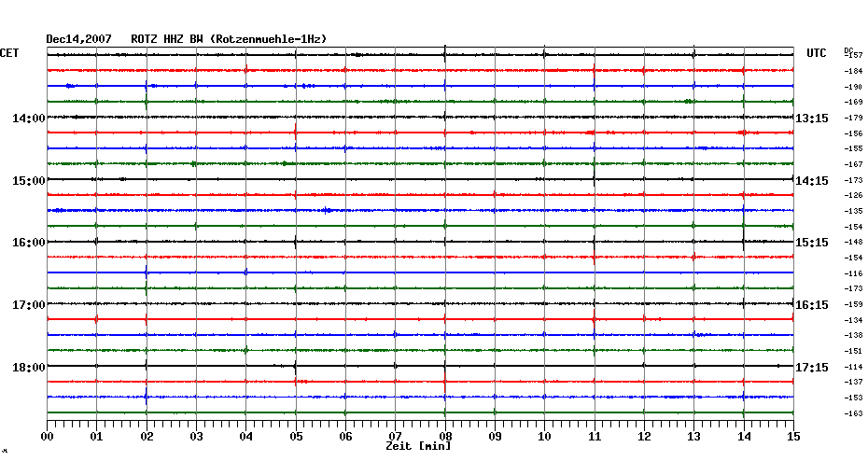The image size is (868, 461).
Task: Click minute label 06 on the time axis
Action: click(x=345, y=437)
